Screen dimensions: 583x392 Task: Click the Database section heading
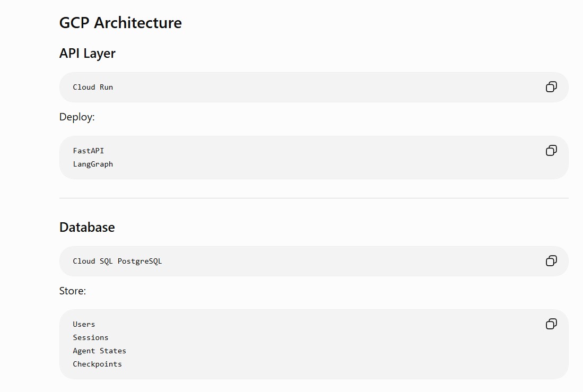87,227
